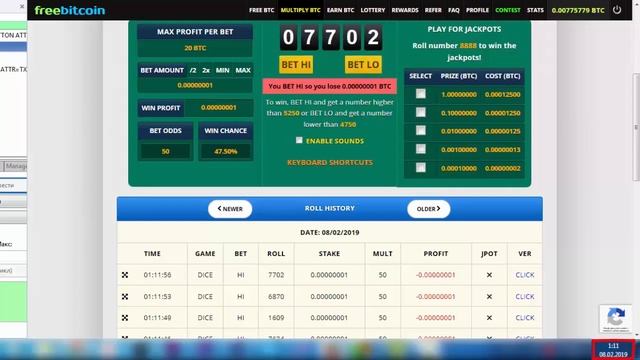Screen dimensions: 640x360
Task: Verify the 01:11:49 roll via CLICK link
Action: pyautogui.click(x=525, y=318)
